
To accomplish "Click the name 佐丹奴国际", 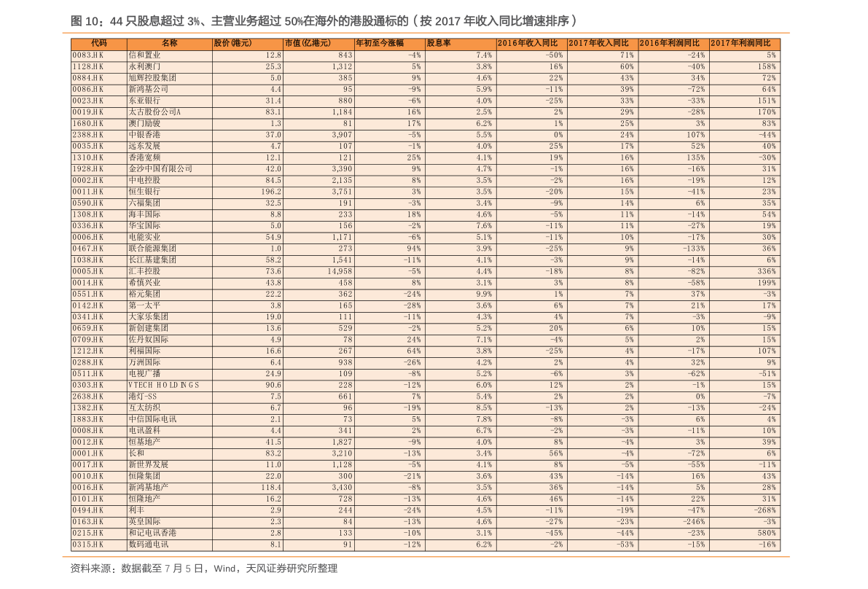I will coord(149,340).
